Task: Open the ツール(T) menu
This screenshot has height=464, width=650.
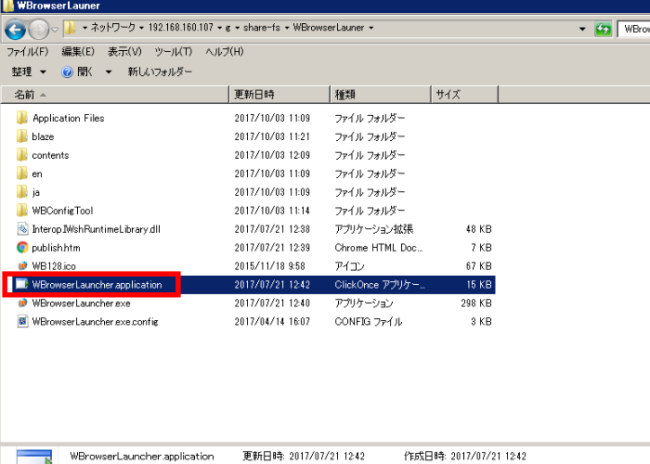Action: (174, 51)
